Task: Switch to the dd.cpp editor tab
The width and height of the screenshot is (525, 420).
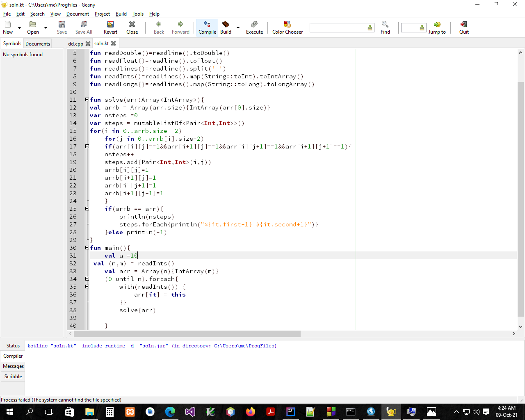Action: tap(75, 44)
